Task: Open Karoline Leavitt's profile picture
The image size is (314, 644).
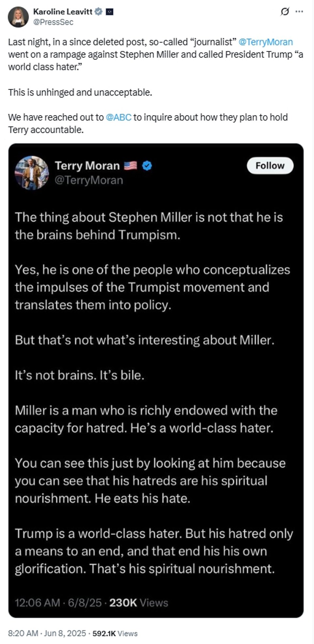Action: 18,17
